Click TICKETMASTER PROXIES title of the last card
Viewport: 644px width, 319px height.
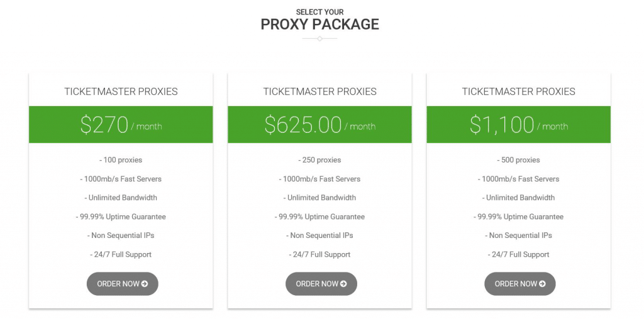pos(519,92)
